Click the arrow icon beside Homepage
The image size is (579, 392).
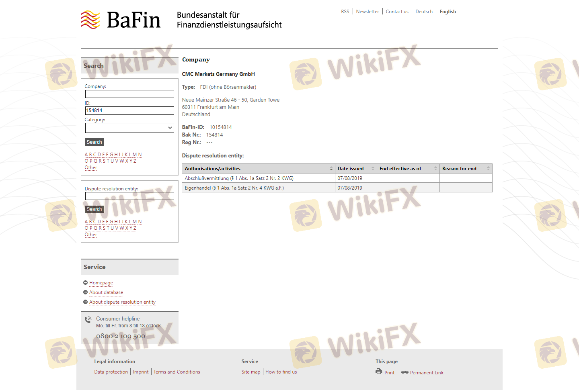tap(85, 283)
